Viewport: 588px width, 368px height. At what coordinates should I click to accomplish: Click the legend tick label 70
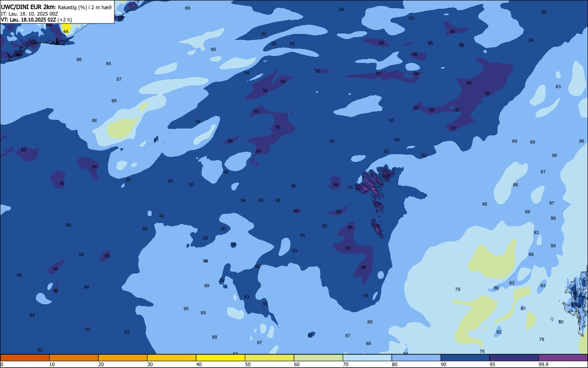[x=345, y=364]
